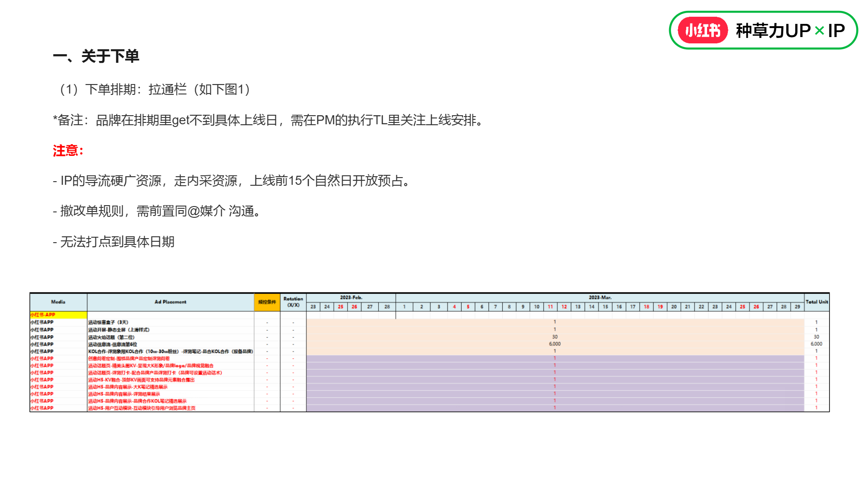The width and height of the screenshot is (868, 488).
Task: Click the 种草力UP × IP banner text
Action: click(x=790, y=31)
